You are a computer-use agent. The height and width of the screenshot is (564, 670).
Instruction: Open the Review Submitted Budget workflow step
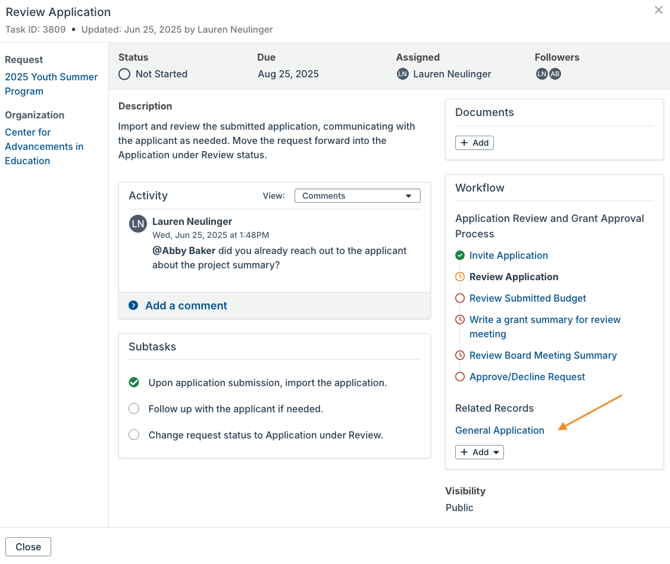pos(527,298)
